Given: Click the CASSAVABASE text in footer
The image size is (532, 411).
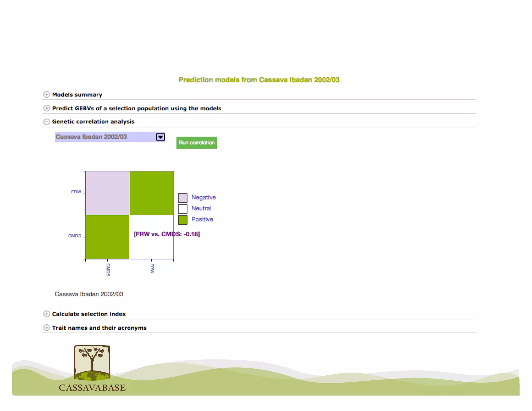Looking at the screenshot, I should pos(92,388).
